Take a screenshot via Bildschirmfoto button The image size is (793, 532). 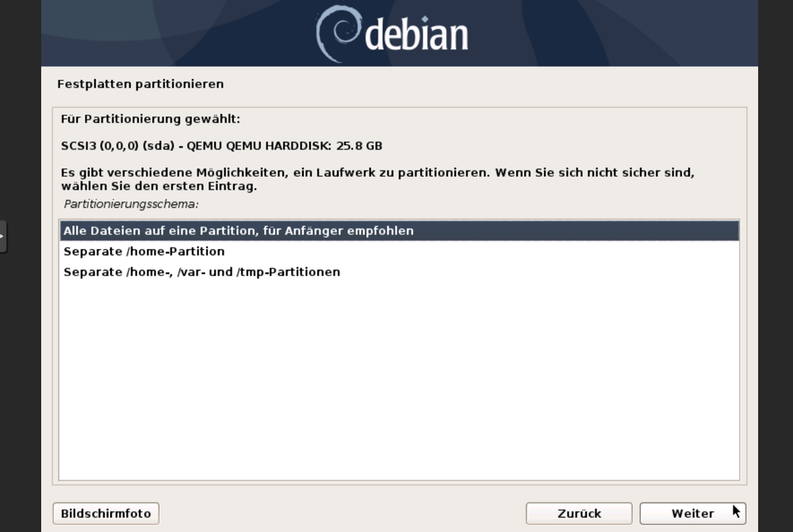click(106, 513)
